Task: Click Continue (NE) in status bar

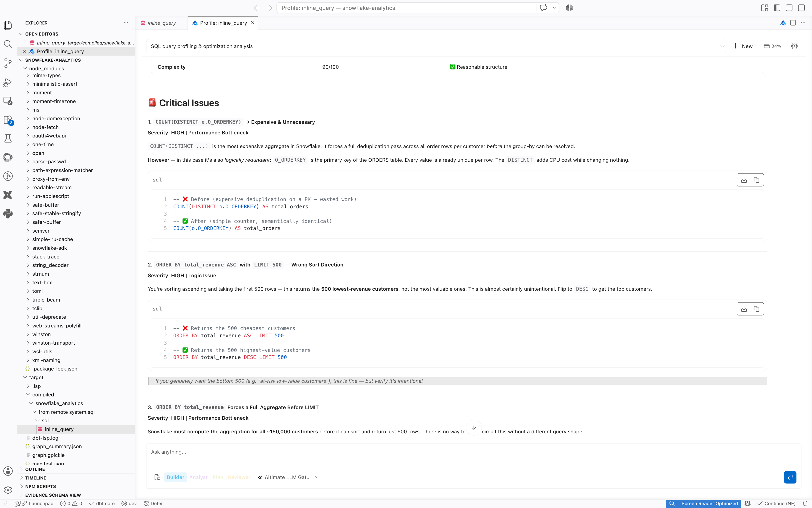Action: click(x=776, y=503)
